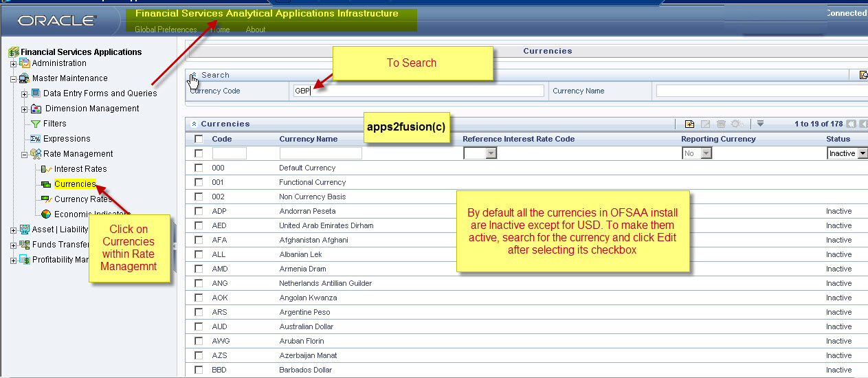Screen dimensions: 868x378
Task: Select Expressions in Master Maintenance
Action: coord(67,139)
